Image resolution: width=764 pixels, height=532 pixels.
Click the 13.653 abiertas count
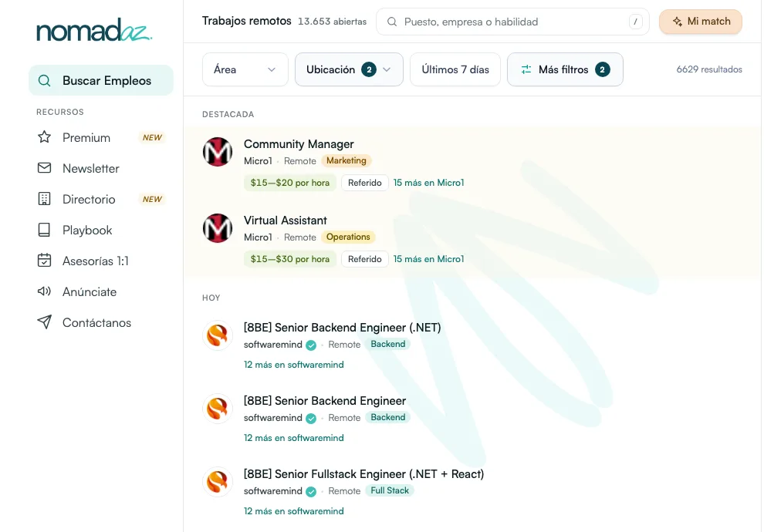click(332, 22)
